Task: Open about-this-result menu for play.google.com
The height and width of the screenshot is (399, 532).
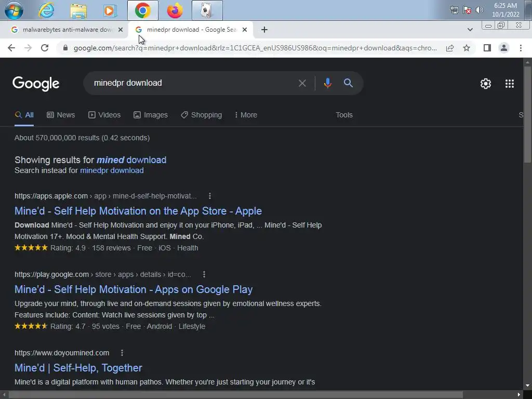Action: click(204, 274)
